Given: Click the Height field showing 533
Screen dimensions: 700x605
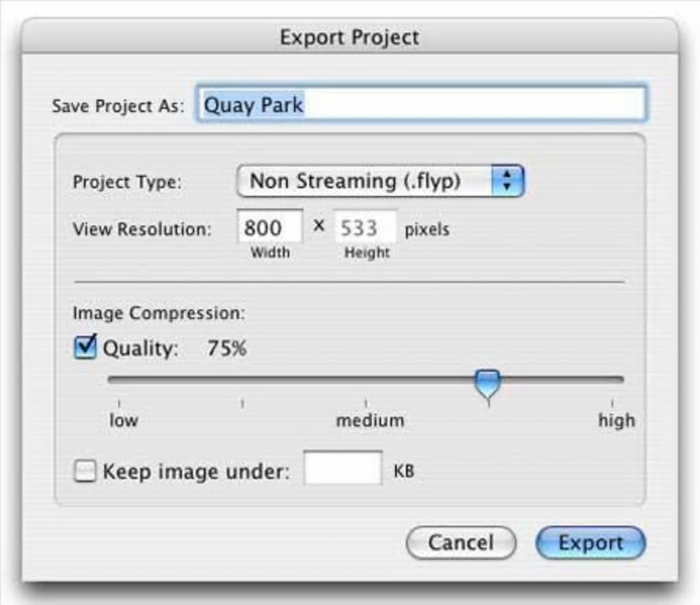Looking at the screenshot, I should click(364, 228).
